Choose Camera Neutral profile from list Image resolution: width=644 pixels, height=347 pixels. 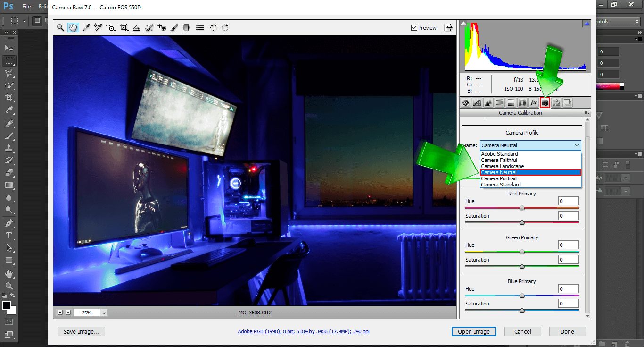pyautogui.click(x=530, y=172)
